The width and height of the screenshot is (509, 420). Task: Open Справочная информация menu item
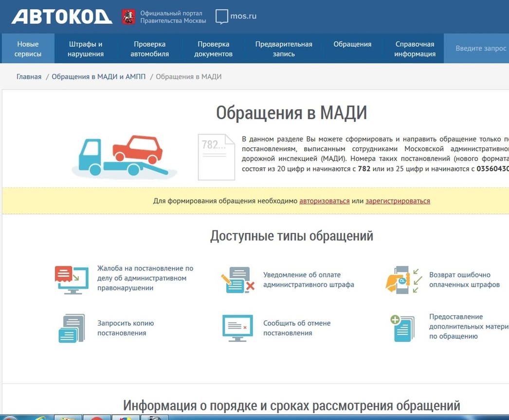click(415, 49)
